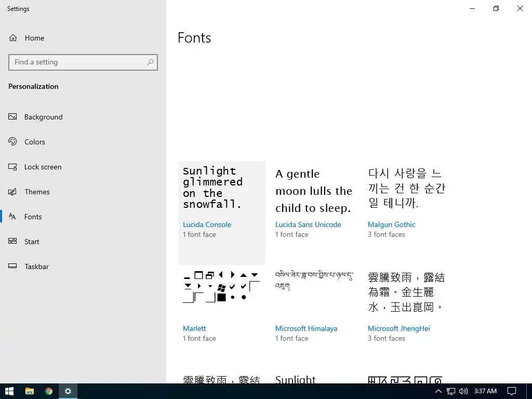Click Settings gear in taskbar
532x399 pixels.
tap(68, 391)
